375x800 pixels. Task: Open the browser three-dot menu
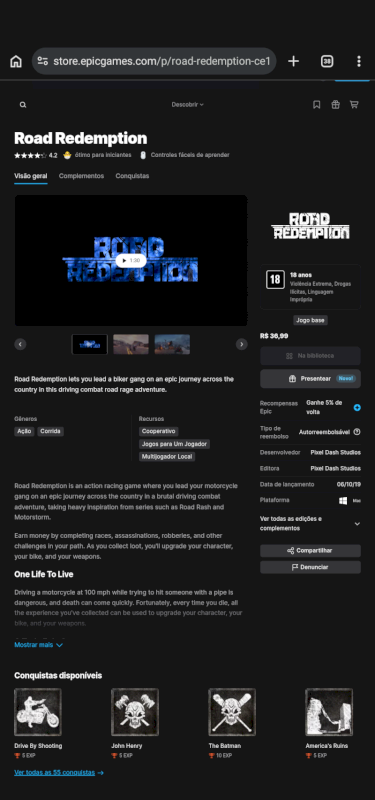[x=359, y=62]
